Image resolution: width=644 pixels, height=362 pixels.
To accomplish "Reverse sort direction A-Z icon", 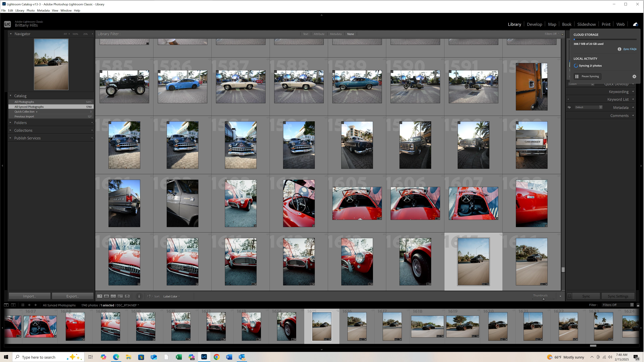I will (149, 296).
